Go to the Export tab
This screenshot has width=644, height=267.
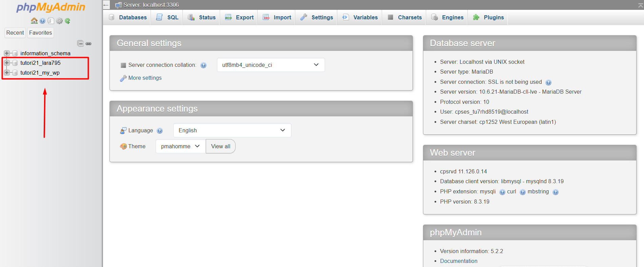239,17
